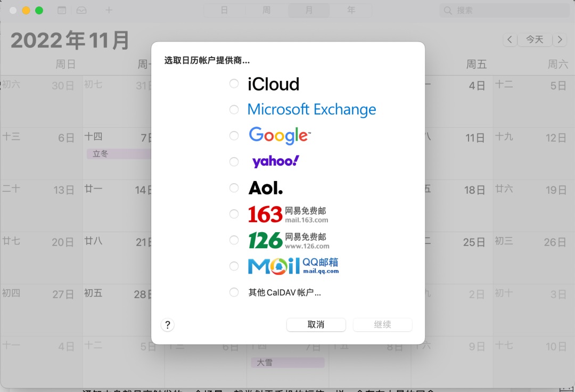
Task: Click the Aol. logo
Action: pos(266,188)
